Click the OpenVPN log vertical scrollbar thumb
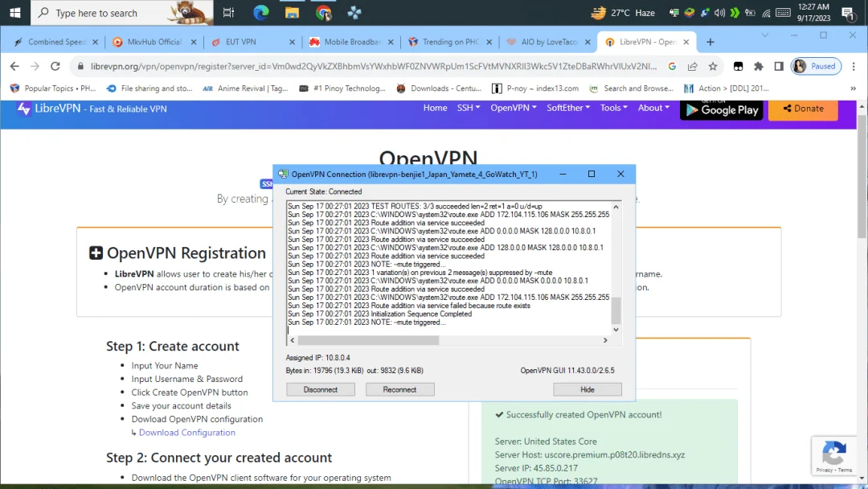This screenshot has height=489, width=868. 616,310
